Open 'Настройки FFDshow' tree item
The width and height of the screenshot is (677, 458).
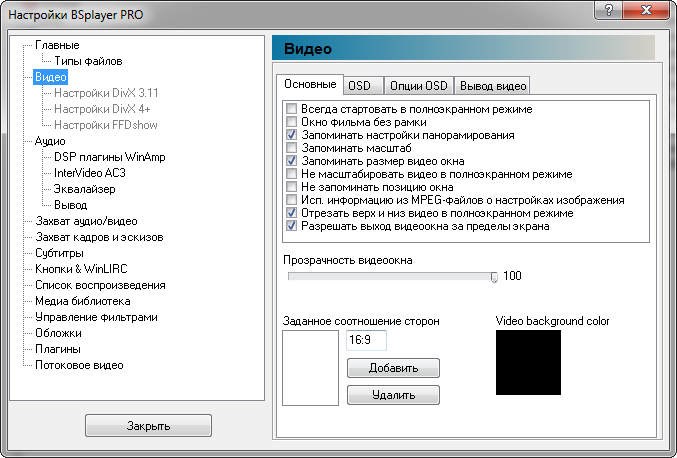[x=105, y=125]
